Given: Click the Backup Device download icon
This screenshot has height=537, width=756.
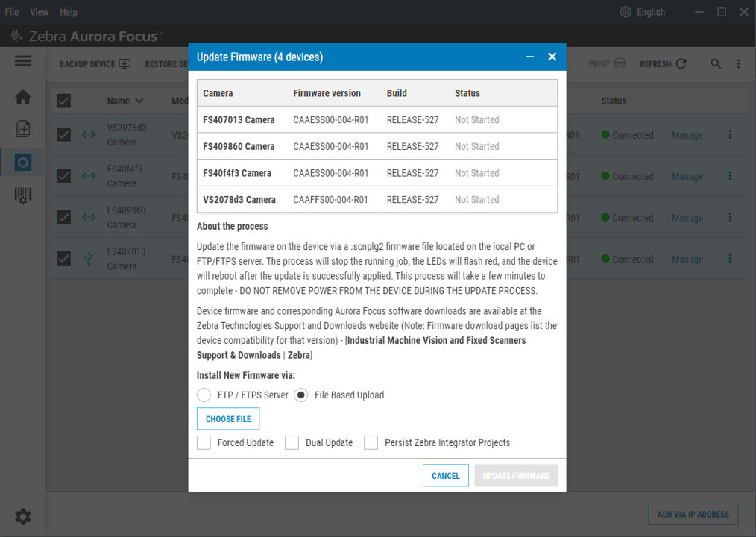Looking at the screenshot, I should [x=125, y=63].
